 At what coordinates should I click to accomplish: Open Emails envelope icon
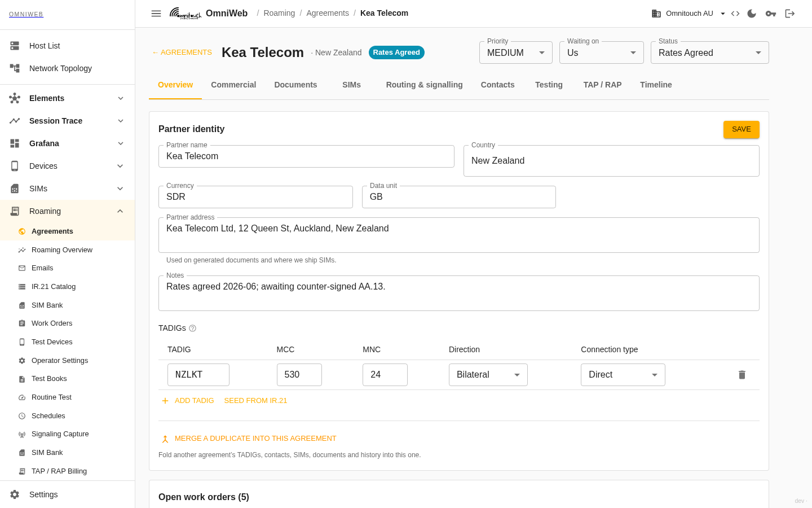click(22, 268)
